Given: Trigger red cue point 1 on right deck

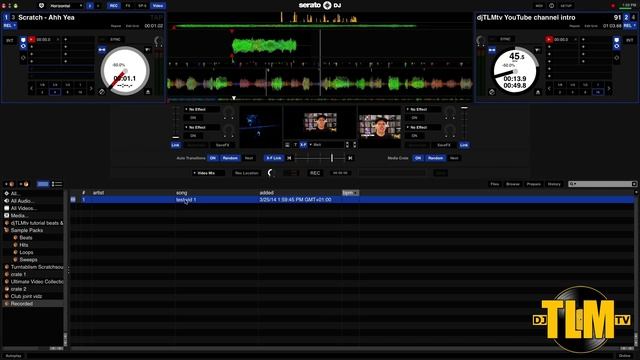Looking at the screenshot, I should (549, 40).
